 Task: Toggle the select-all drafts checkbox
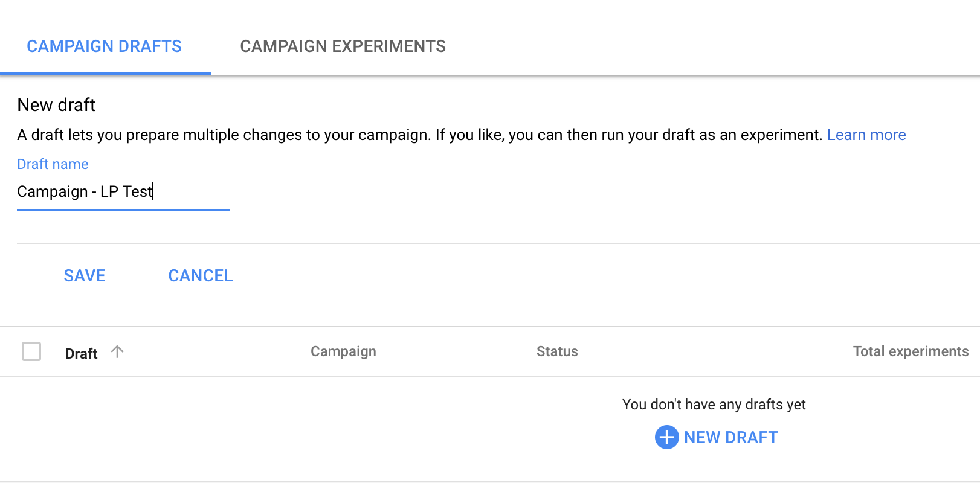click(31, 351)
